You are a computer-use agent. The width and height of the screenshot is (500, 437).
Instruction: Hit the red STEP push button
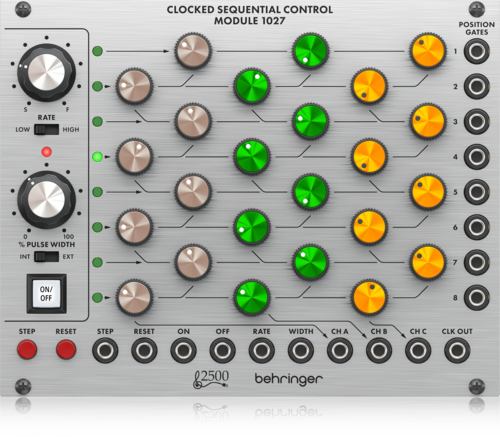pos(27,349)
